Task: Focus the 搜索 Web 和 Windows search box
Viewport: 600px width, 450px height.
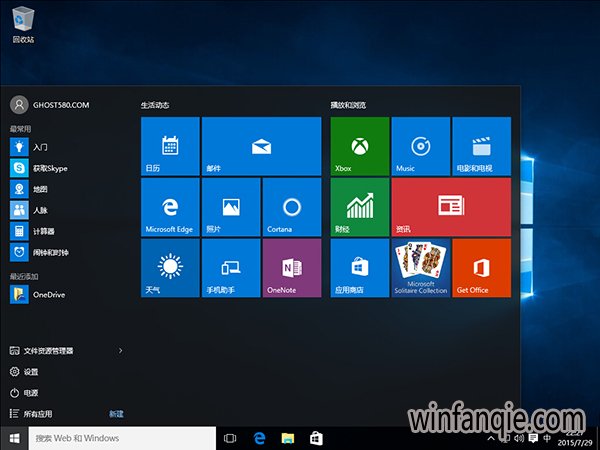Action: [x=122, y=438]
